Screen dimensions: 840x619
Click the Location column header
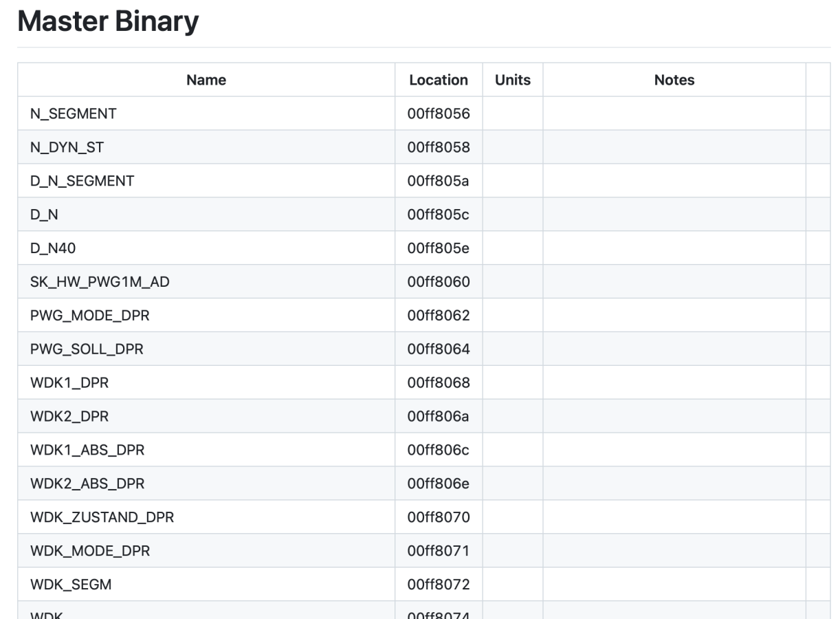point(439,80)
